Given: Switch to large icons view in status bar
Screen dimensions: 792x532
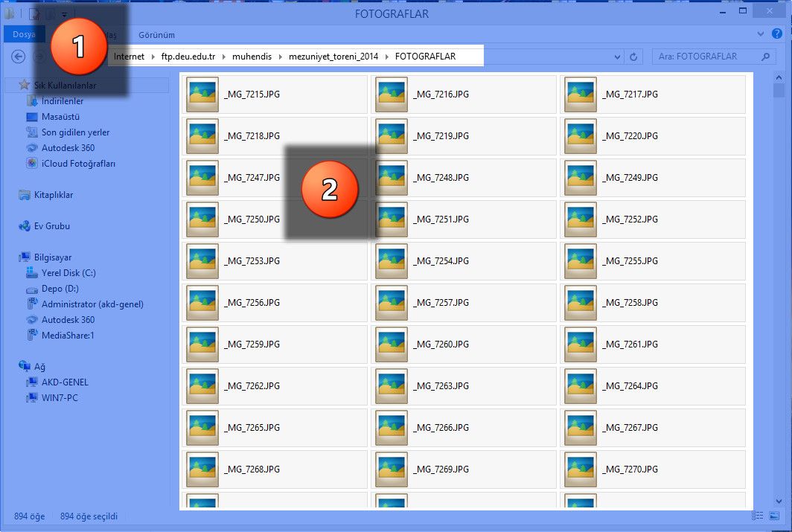Looking at the screenshot, I should [774, 516].
